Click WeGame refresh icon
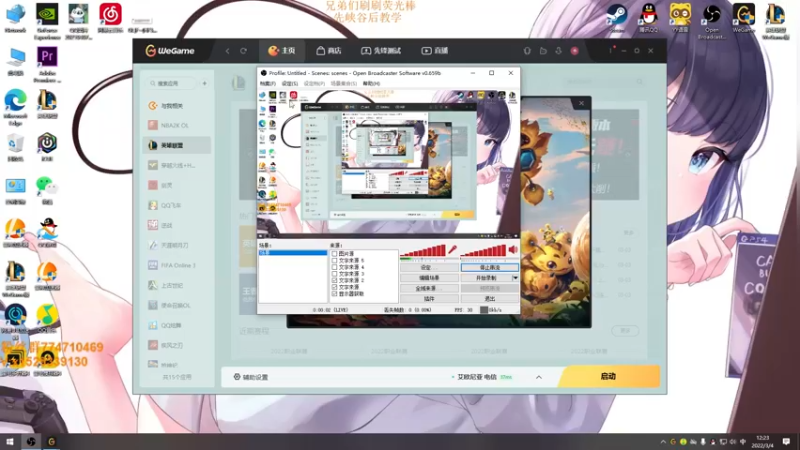 [243, 51]
